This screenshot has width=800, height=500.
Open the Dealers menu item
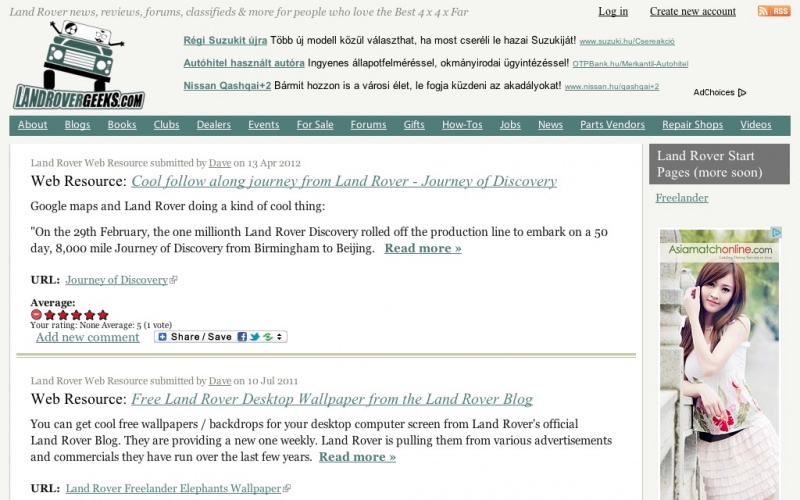coord(214,124)
